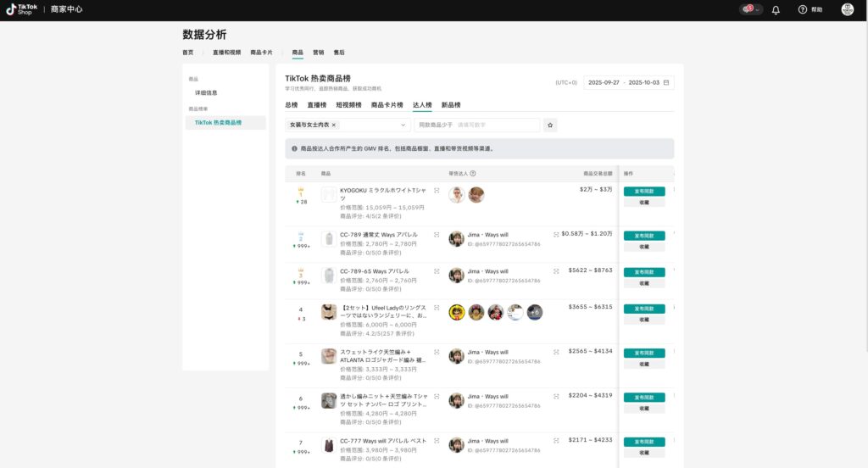Click the star favorites icon beside filter
The image size is (868, 468).
(x=550, y=125)
